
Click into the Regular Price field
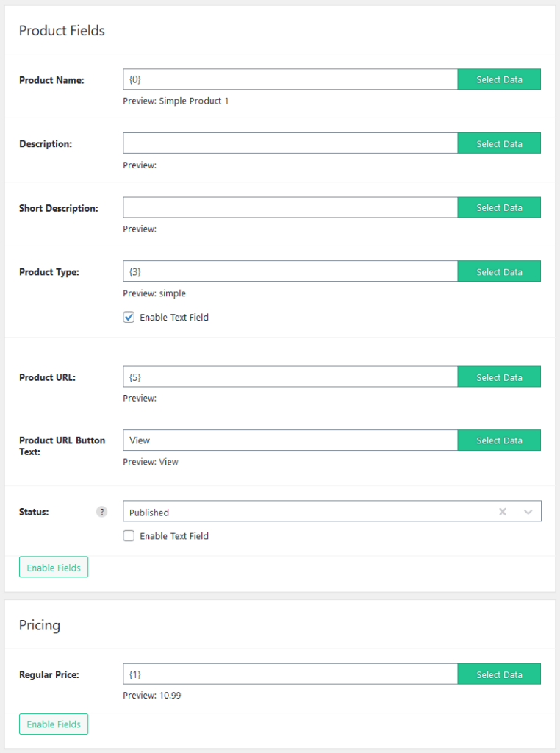pyautogui.click(x=290, y=674)
